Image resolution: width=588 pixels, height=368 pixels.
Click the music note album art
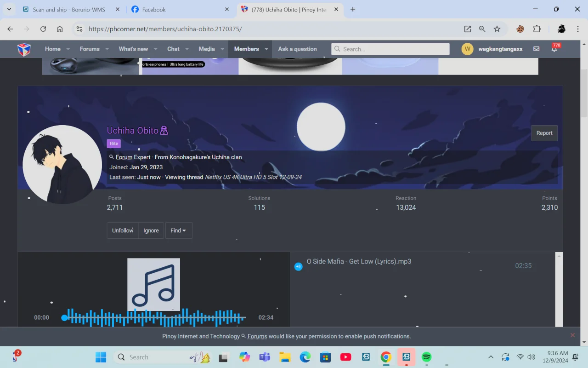point(153,285)
